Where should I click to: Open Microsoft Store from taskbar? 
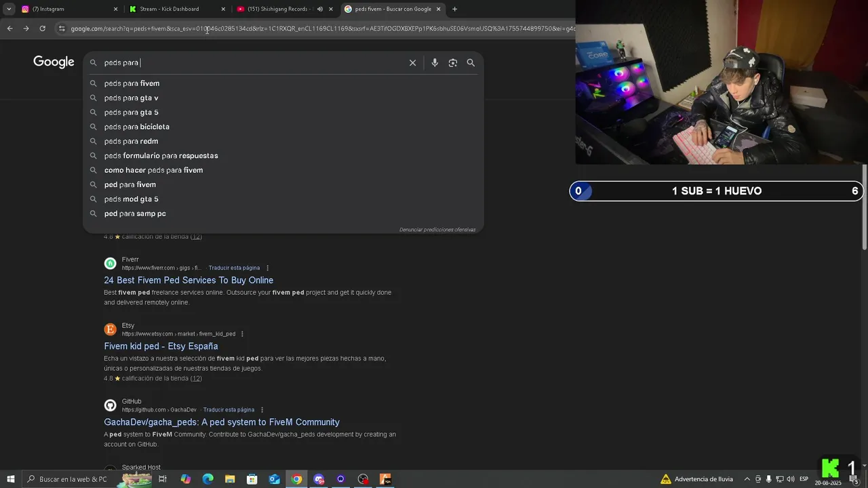point(252,479)
